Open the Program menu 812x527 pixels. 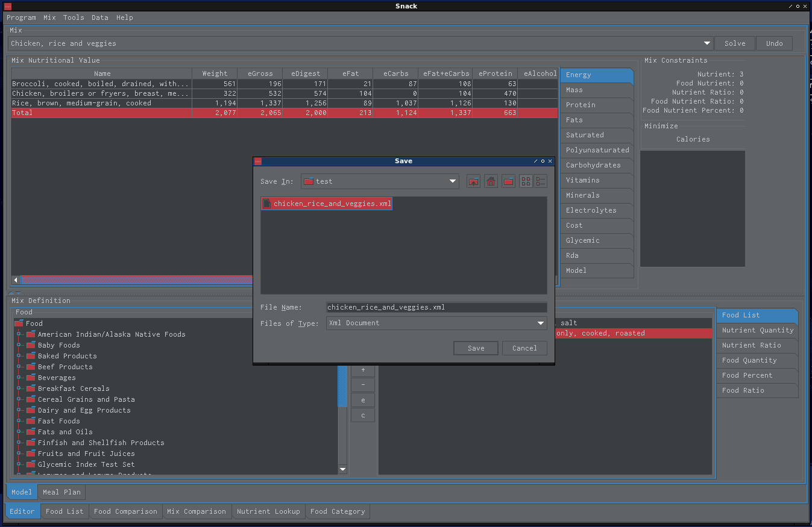point(21,17)
